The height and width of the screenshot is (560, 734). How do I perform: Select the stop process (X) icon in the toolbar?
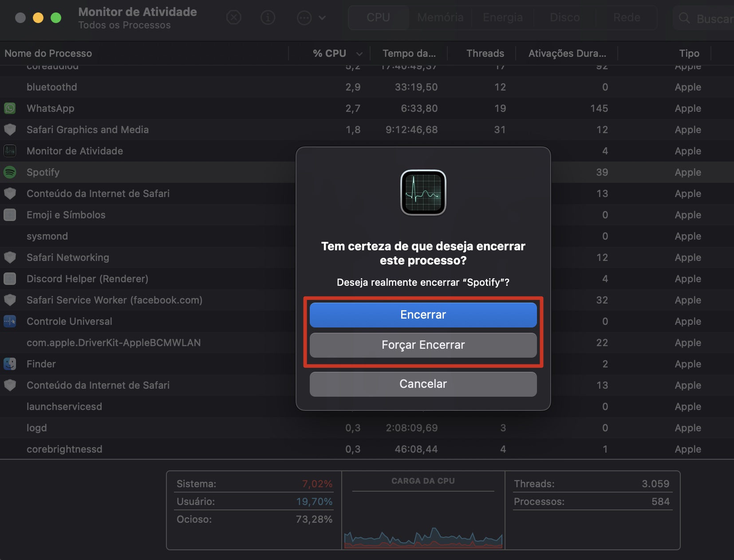coord(234,17)
